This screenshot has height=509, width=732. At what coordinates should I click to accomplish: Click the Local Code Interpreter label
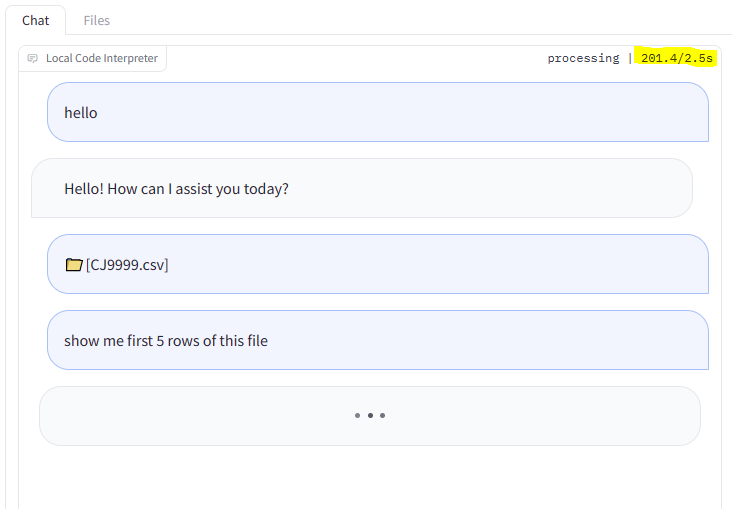[x=102, y=58]
